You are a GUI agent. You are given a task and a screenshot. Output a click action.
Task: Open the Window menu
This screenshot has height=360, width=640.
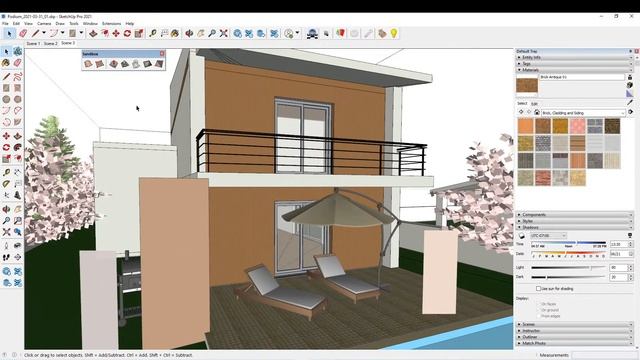(x=90, y=24)
